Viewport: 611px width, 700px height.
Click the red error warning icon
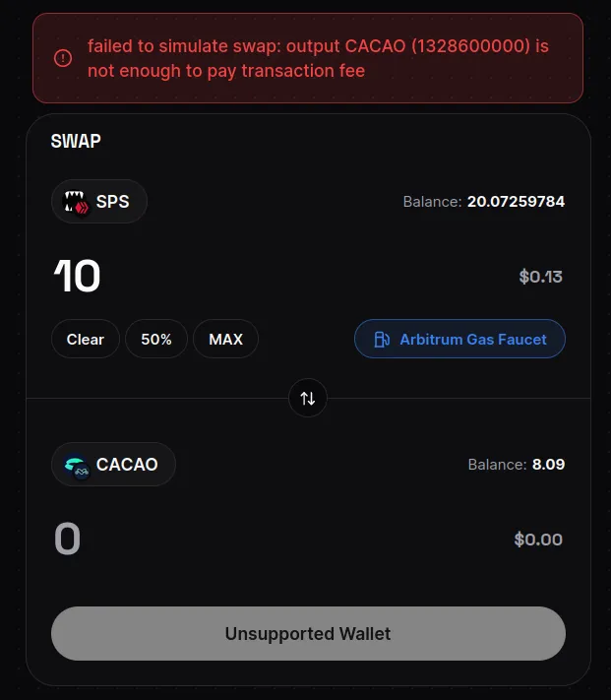tap(63, 58)
